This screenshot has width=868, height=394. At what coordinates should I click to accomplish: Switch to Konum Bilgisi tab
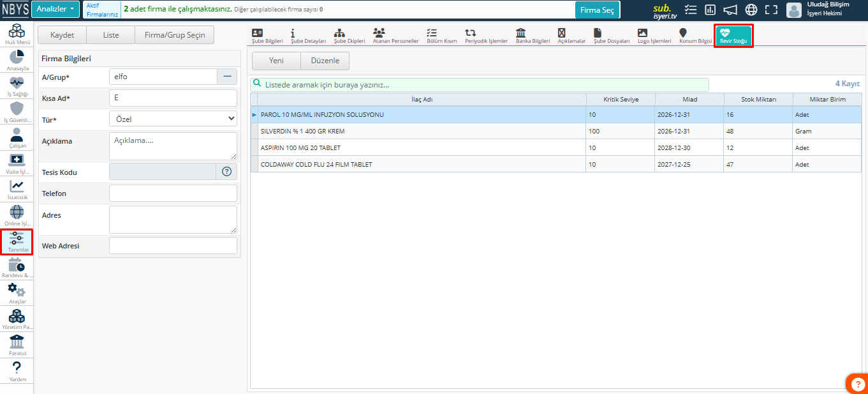point(695,36)
